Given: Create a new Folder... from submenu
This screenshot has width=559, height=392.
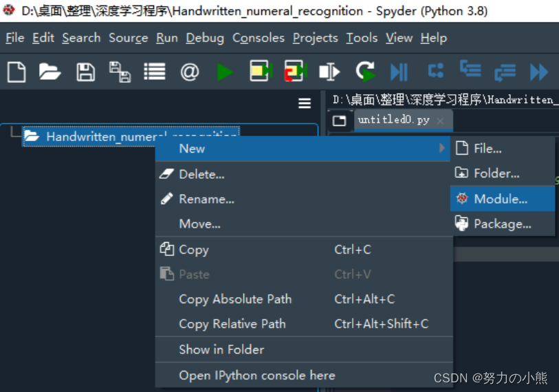Looking at the screenshot, I should (503, 173).
